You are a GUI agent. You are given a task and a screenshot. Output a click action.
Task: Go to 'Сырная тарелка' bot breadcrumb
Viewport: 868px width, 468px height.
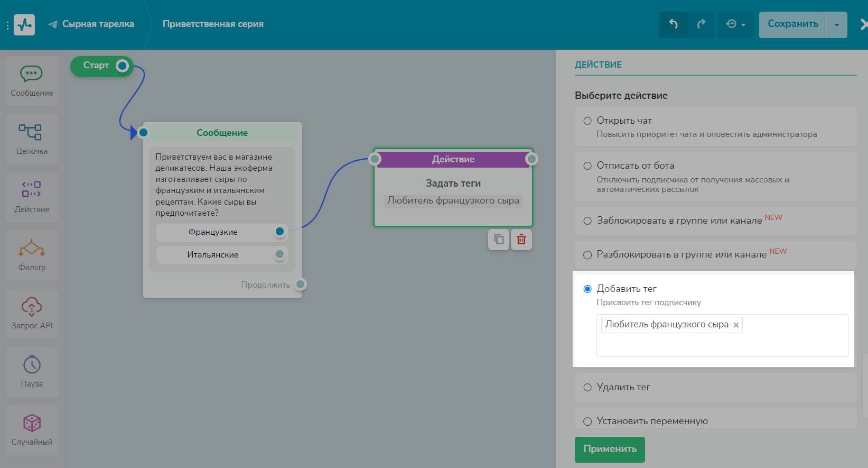[98, 24]
